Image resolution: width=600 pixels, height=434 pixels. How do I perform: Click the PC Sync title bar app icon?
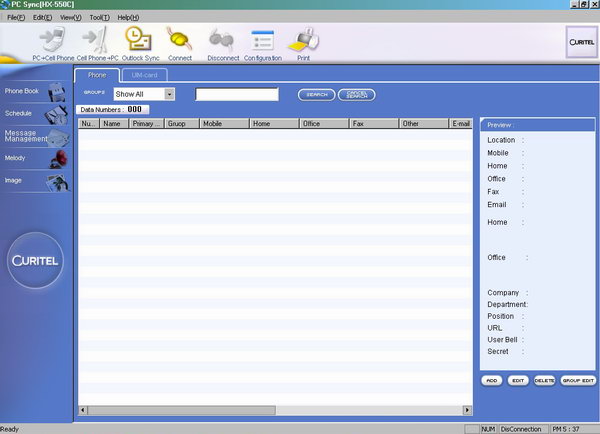click(5, 4)
